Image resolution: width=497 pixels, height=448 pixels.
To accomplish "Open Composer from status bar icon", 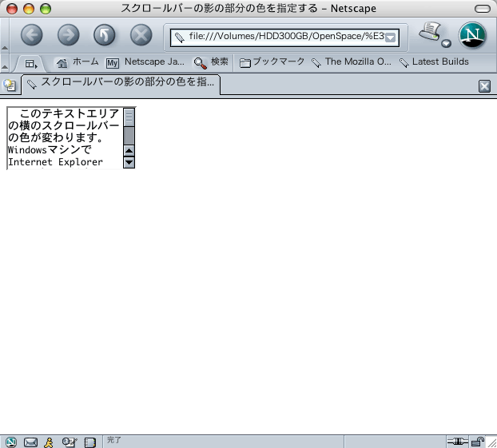I will coord(70,442).
